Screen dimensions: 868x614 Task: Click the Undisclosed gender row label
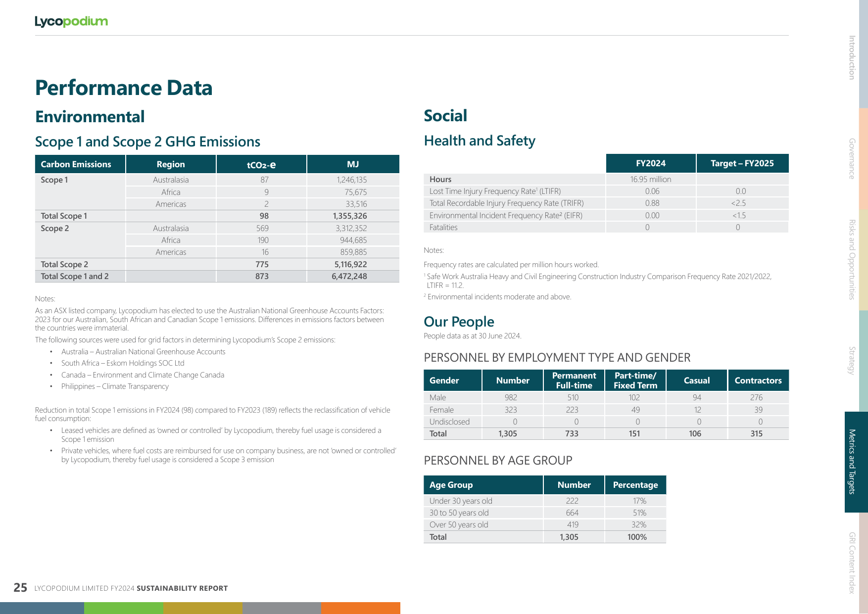[449, 422]
